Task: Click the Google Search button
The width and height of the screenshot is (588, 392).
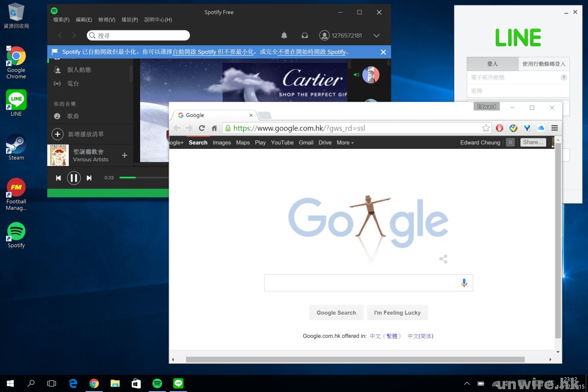Action: 336,312
